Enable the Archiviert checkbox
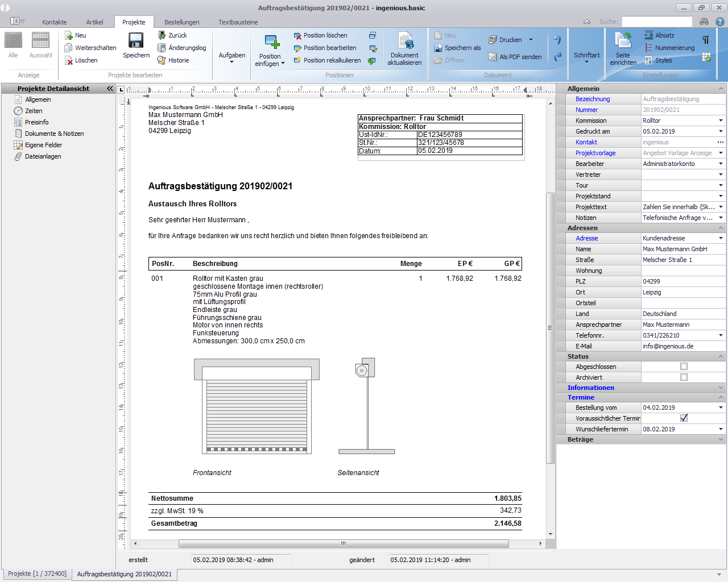 (x=684, y=377)
